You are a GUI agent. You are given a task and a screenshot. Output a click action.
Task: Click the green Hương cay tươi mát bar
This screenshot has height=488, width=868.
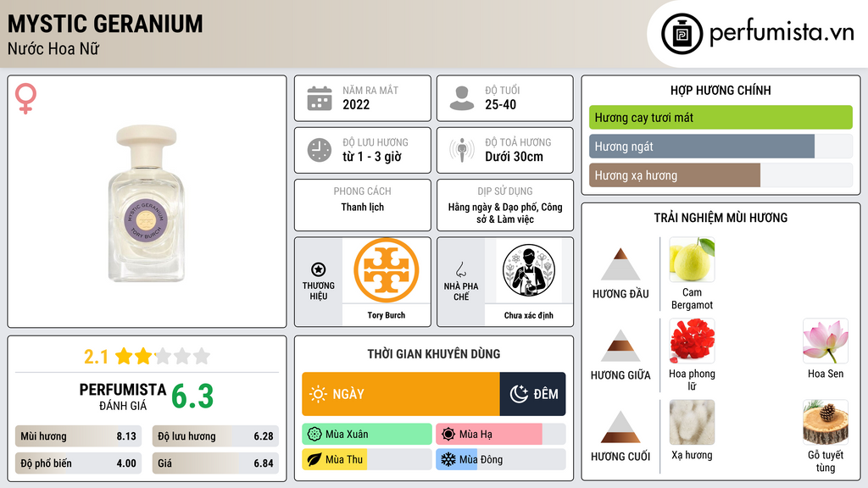pyautogui.click(x=721, y=117)
